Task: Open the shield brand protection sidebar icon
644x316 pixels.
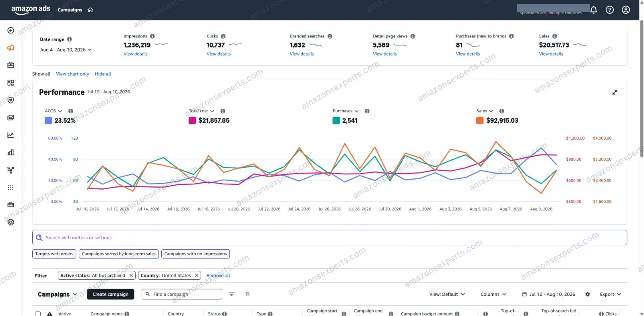Action: 11,100
